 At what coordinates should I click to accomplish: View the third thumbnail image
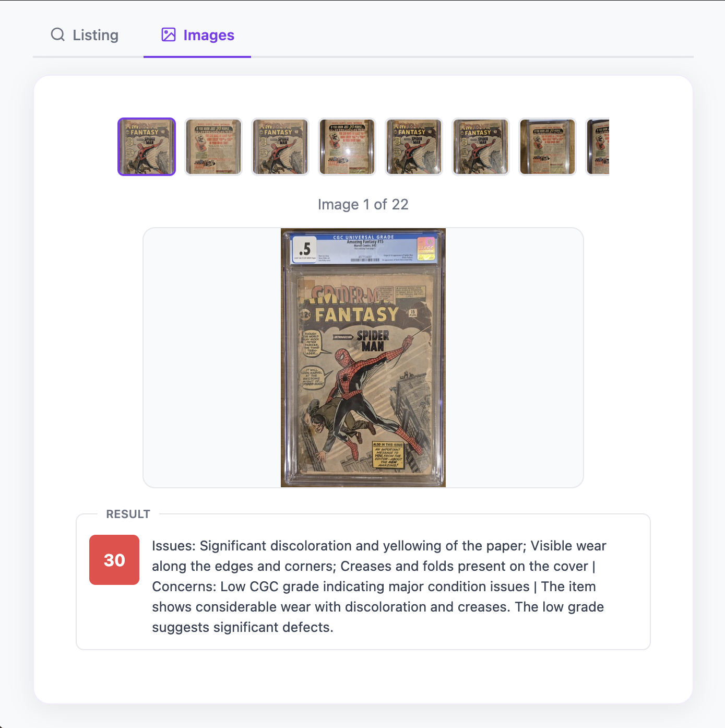coord(280,147)
